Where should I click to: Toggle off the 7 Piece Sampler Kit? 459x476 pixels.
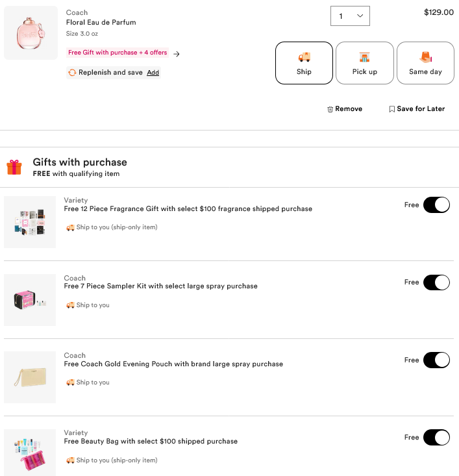pyautogui.click(x=436, y=282)
